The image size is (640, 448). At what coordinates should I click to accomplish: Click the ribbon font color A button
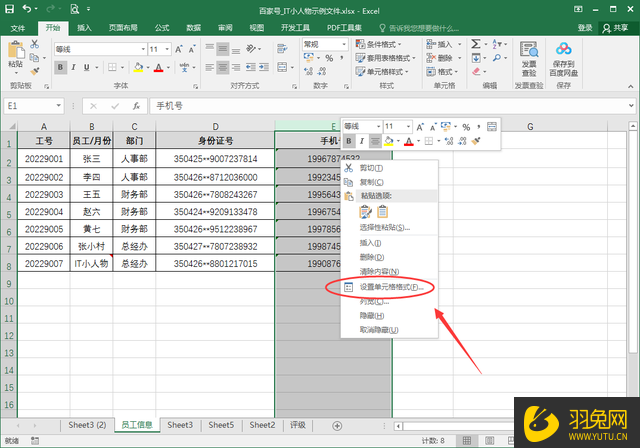pos(159,67)
